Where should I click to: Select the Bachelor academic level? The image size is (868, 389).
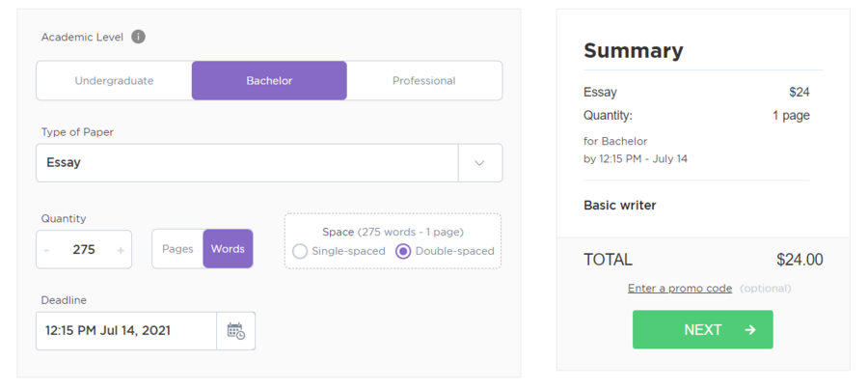click(x=270, y=81)
